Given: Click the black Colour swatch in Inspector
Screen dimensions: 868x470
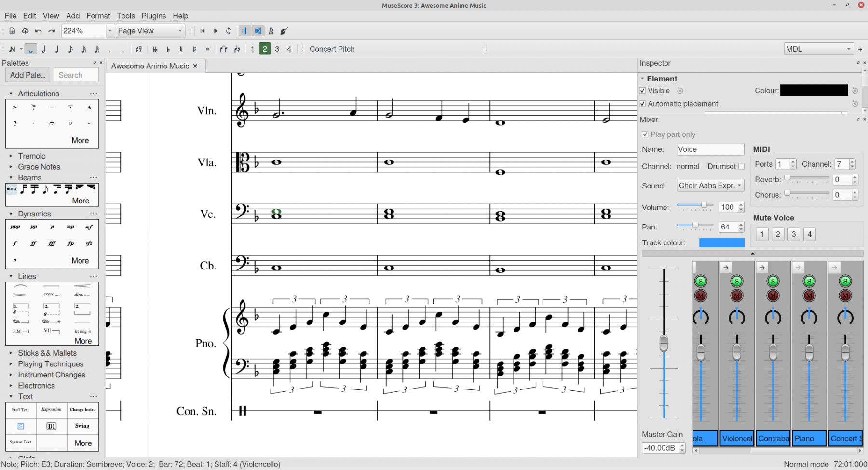Looking at the screenshot, I should pos(814,91).
